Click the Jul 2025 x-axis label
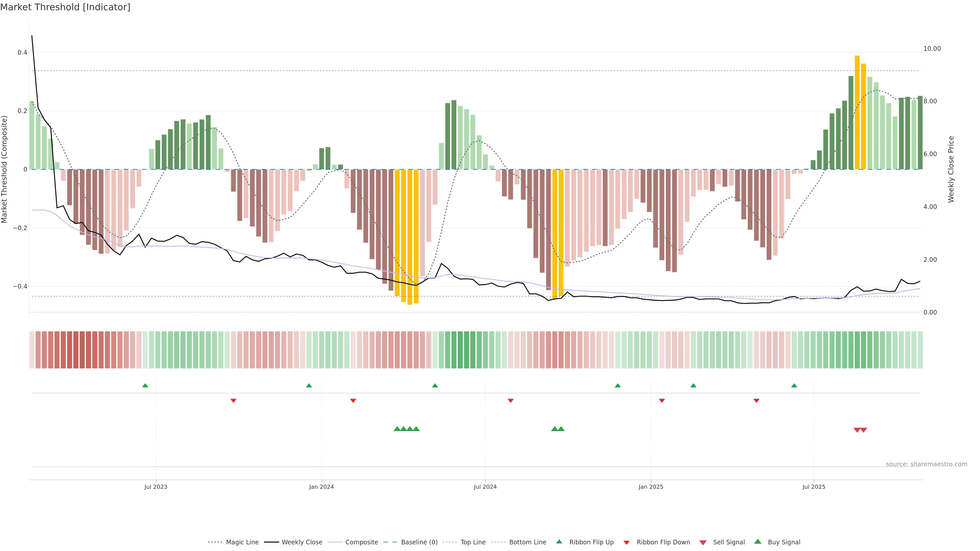980x551 pixels. coord(814,487)
